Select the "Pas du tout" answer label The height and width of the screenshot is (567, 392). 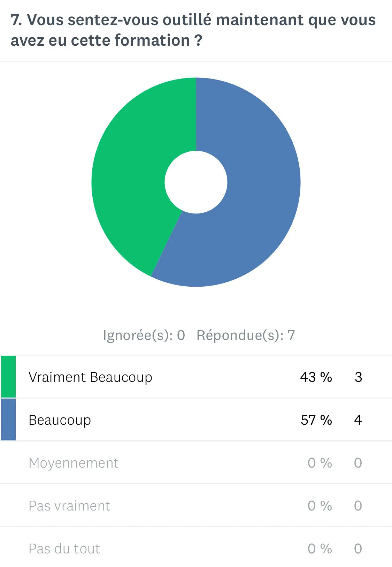(x=64, y=549)
